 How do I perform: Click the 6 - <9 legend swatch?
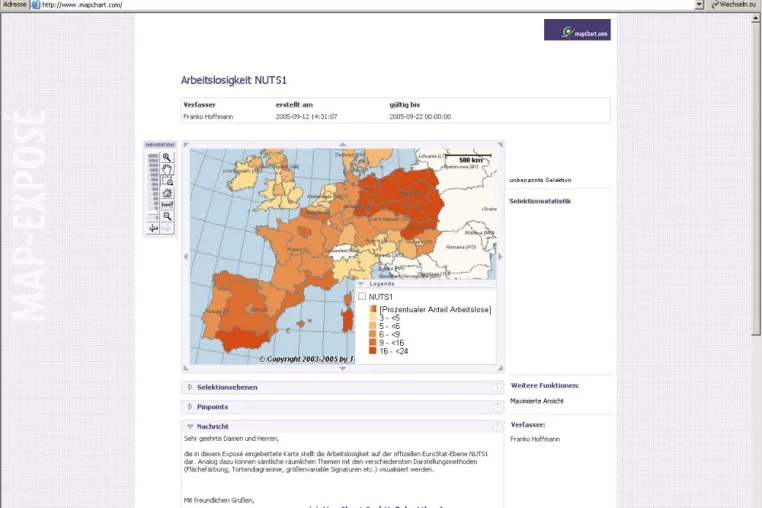(x=372, y=334)
